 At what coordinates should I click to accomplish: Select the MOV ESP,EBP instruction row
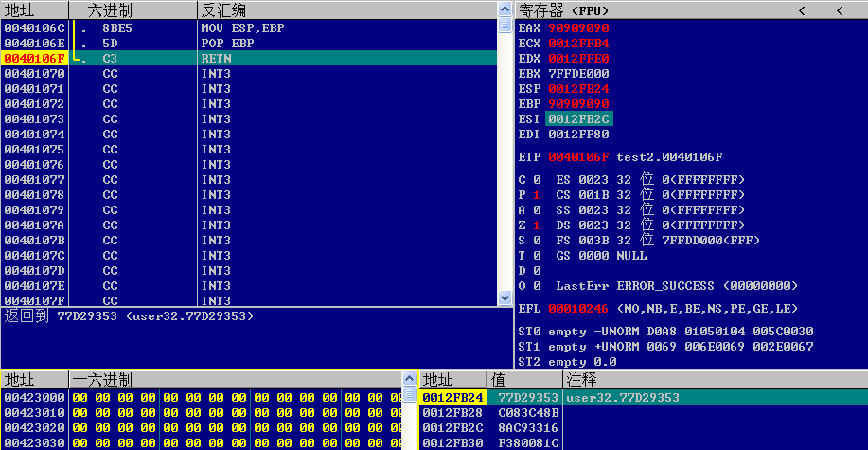point(242,27)
